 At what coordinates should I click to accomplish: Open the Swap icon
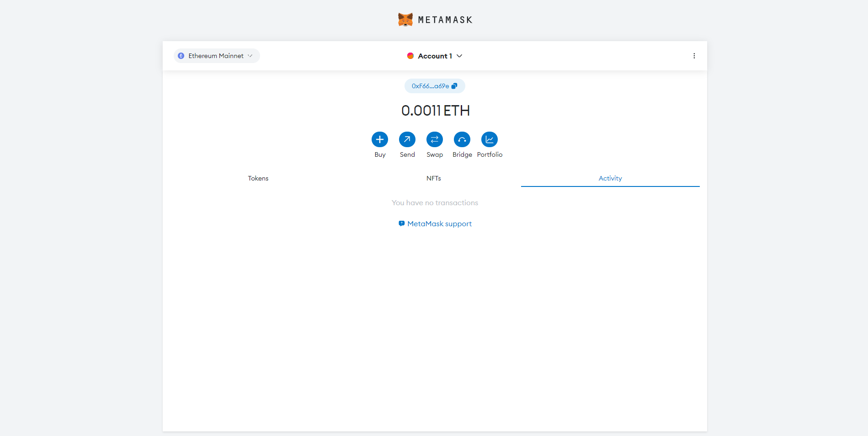(x=435, y=139)
